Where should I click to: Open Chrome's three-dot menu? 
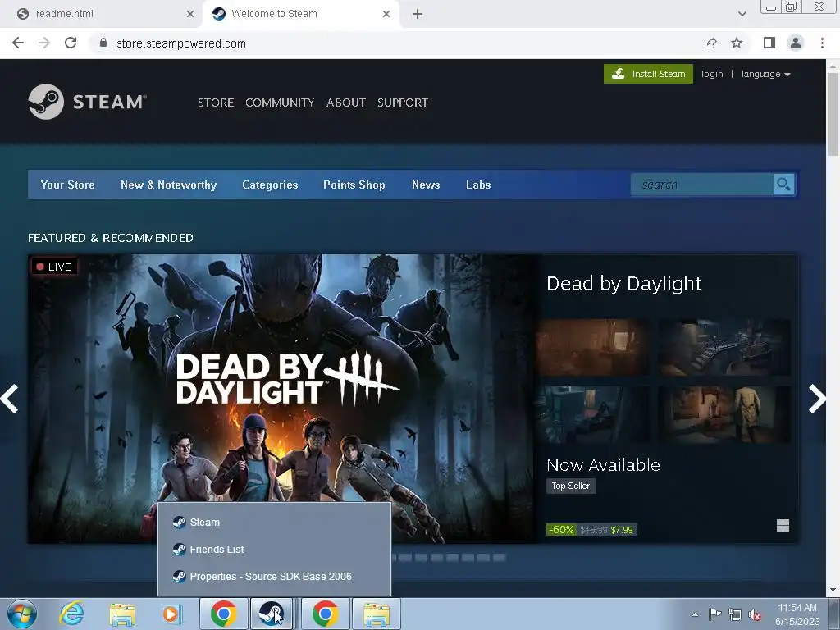coord(822,43)
